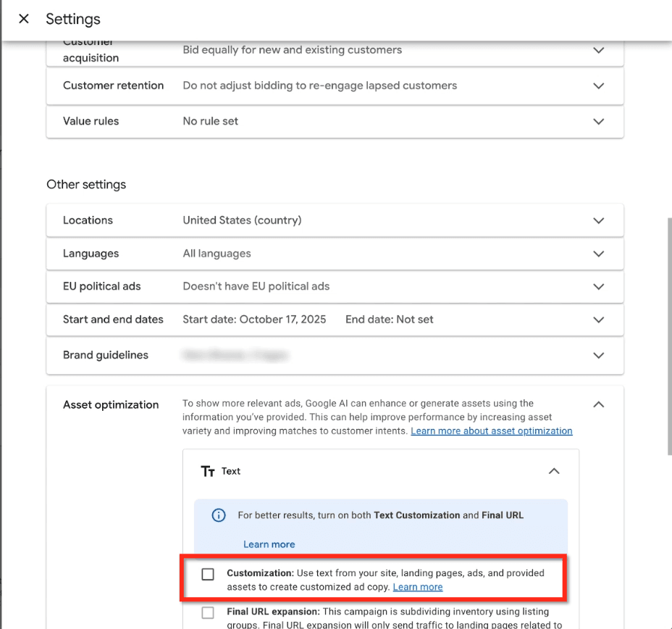
Task: Open Learn more about asset optimization link
Action: [x=492, y=431]
